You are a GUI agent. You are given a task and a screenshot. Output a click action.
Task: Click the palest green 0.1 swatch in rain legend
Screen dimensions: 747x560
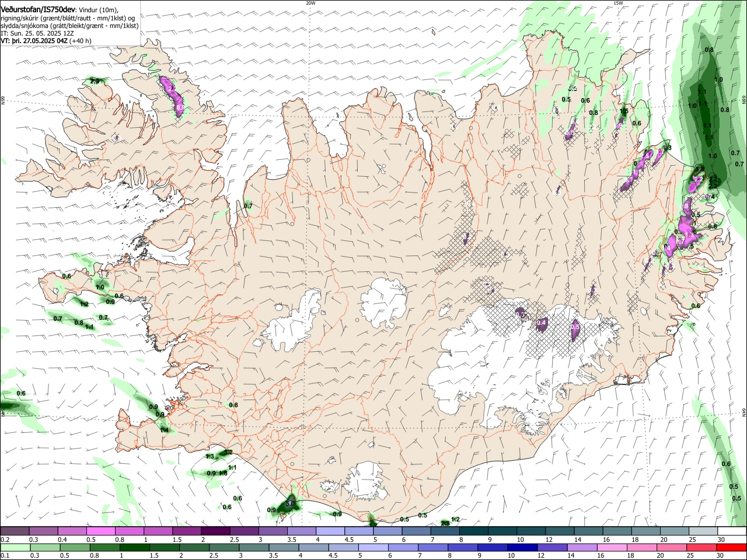point(15,547)
